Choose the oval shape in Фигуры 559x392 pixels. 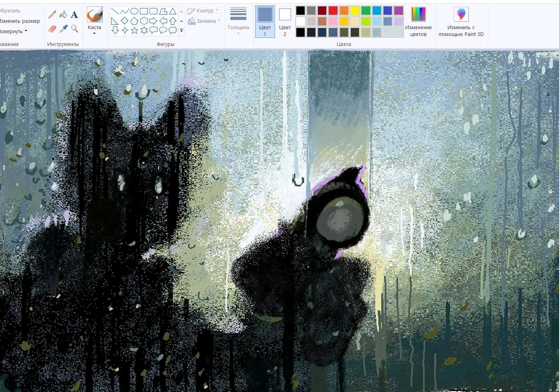tap(134, 11)
